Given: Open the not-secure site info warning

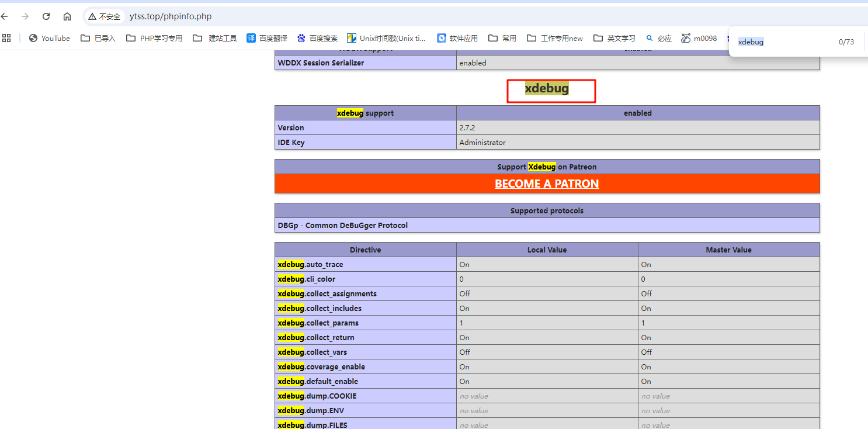Looking at the screenshot, I should 104,16.
